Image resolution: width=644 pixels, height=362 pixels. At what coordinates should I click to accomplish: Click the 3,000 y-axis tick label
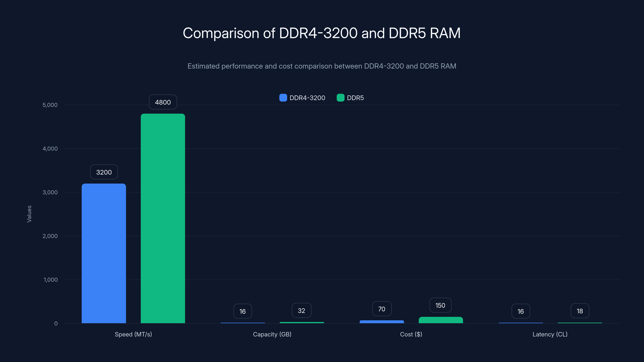coord(50,192)
